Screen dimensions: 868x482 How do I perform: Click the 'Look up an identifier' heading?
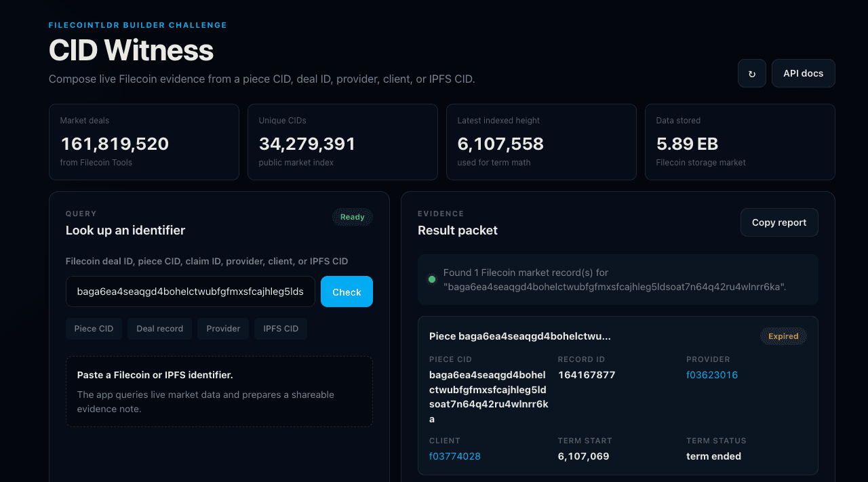click(x=125, y=230)
